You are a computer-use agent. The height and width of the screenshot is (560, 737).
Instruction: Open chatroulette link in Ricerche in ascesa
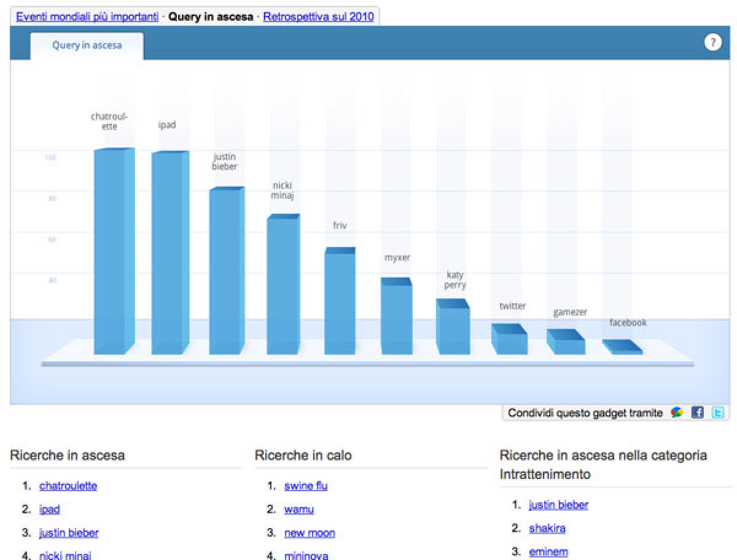[68, 486]
